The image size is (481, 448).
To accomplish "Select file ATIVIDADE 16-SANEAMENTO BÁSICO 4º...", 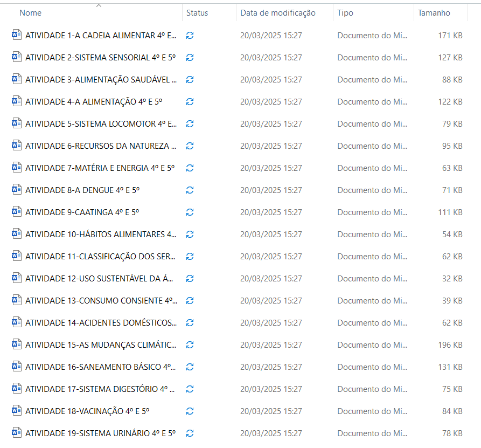I will pos(100,367).
